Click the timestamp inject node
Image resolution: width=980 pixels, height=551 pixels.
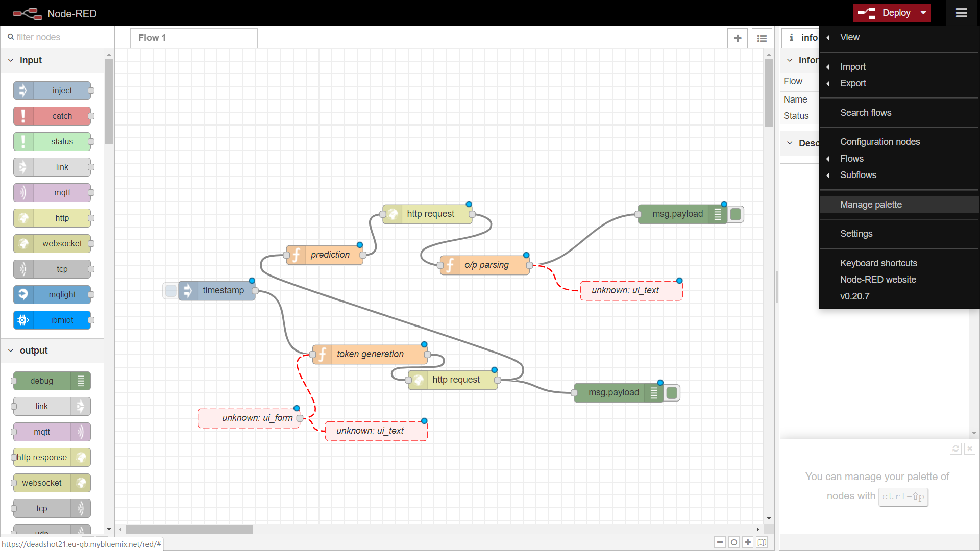coord(217,290)
